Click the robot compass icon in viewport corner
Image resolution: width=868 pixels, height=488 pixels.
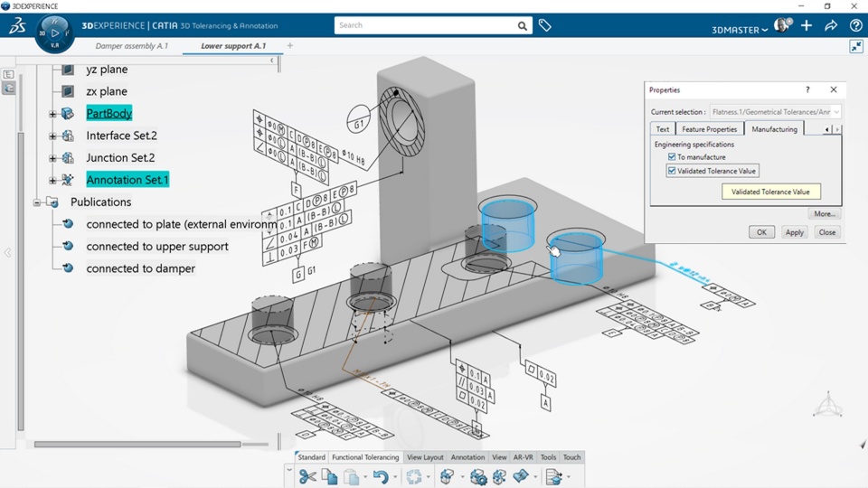tap(827, 405)
